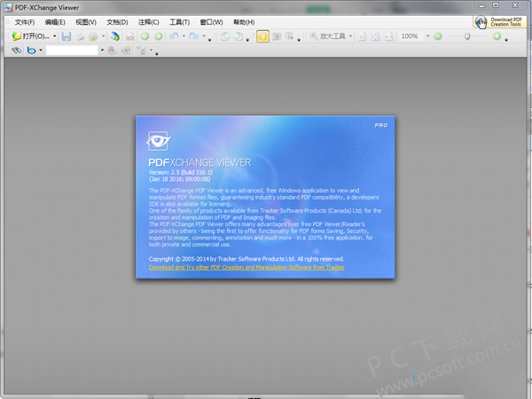Open the 窗口(W) menu
This screenshot has width=532, height=399.
tap(211, 22)
